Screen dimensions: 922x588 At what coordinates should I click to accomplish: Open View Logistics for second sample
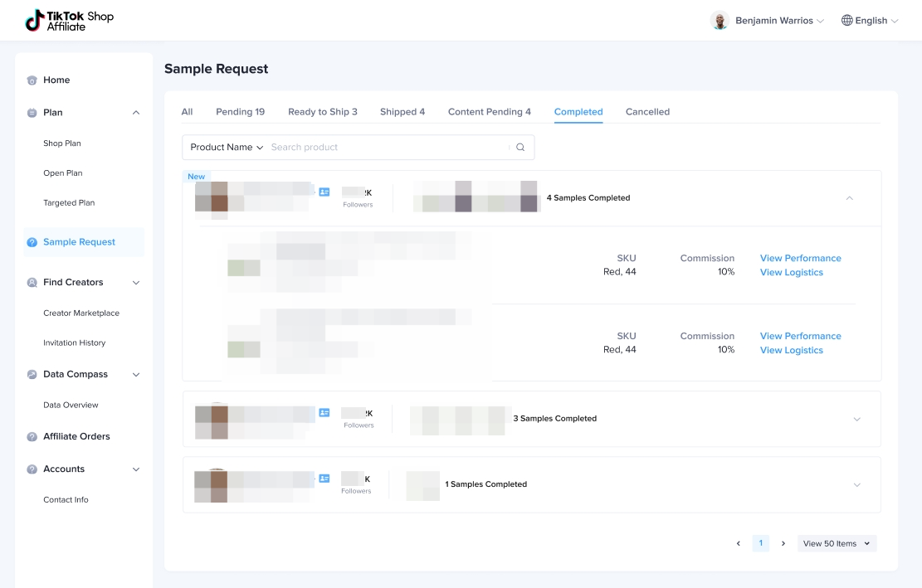tap(791, 350)
